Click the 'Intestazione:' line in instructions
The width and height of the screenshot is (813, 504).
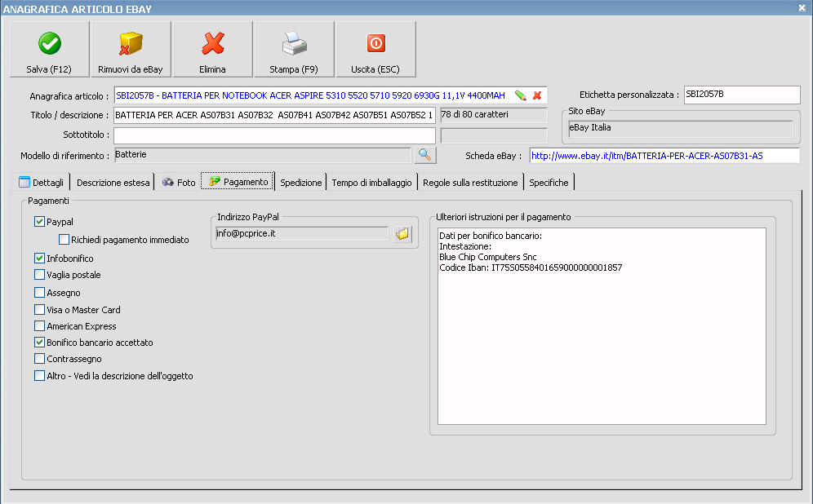click(465, 246)
